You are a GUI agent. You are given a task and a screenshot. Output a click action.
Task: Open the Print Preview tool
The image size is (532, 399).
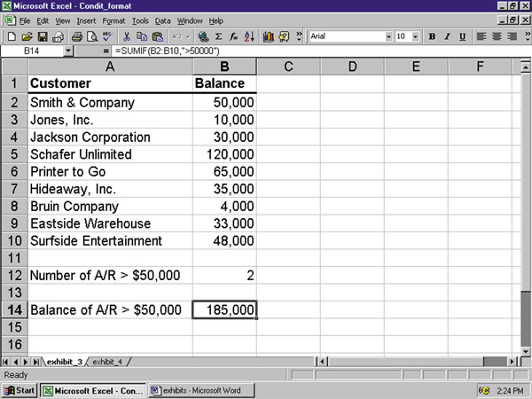(x=92, y=36)
